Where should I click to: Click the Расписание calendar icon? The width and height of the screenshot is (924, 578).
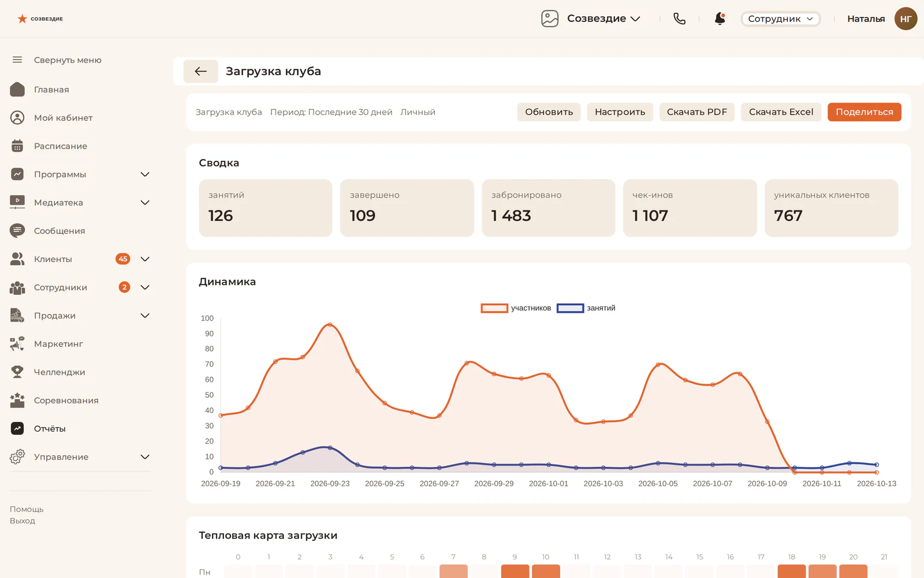(17, 146)
